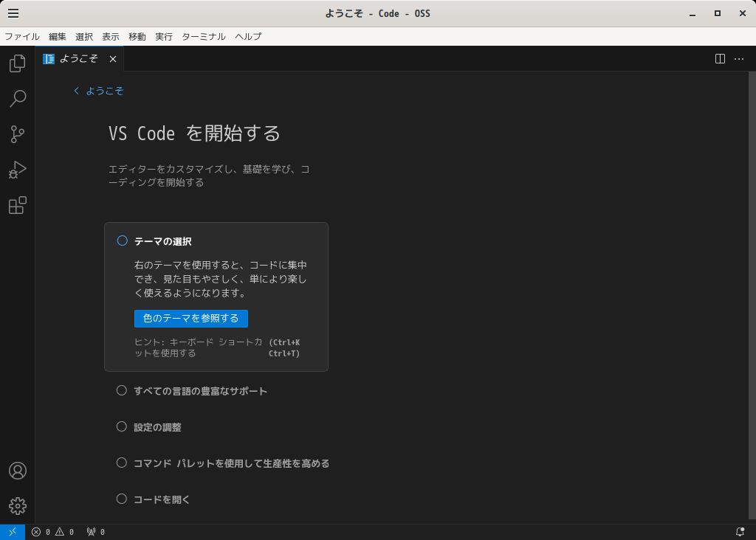
Task: Open the Accounts menu icon
Action: click(x=18, y=471)
